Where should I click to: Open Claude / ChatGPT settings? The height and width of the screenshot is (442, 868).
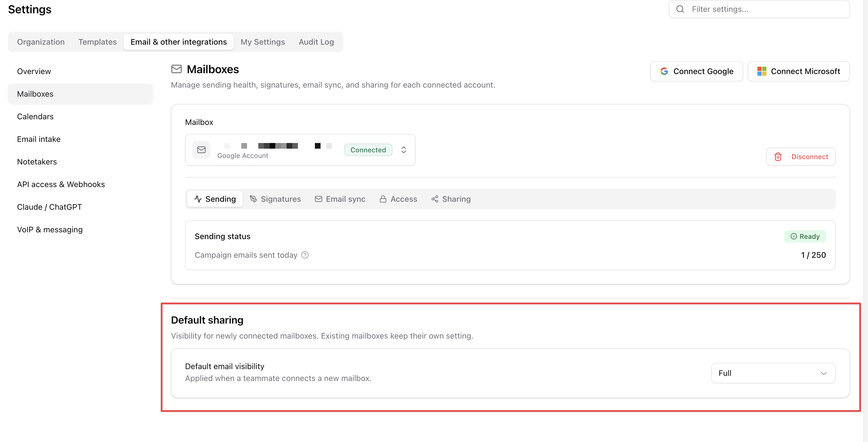tap(80, 207)
